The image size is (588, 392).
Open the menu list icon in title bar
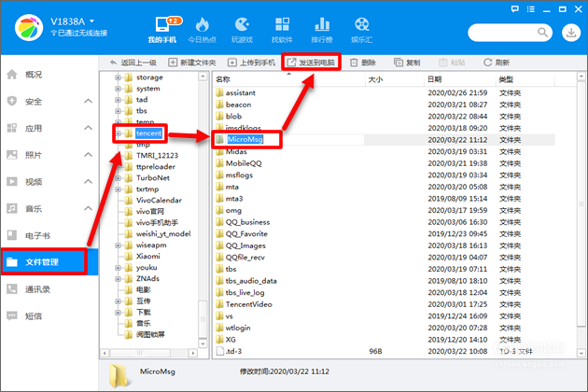(x=531, y=9)
